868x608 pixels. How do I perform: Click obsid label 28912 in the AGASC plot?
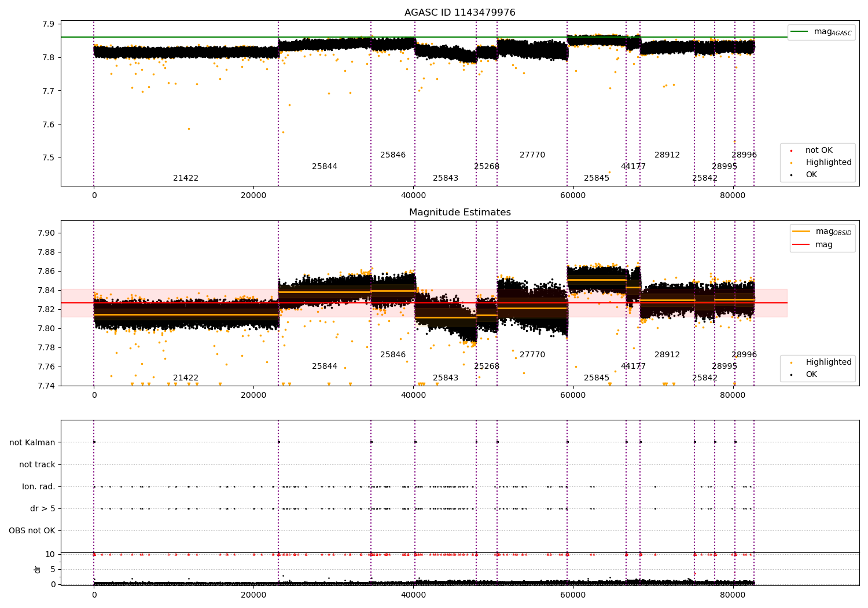click(667, 155)
